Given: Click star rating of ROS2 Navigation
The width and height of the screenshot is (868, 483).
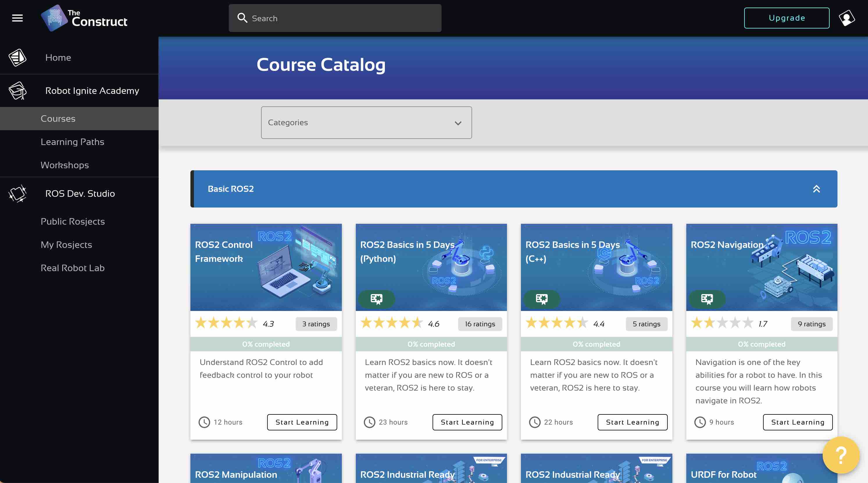Looking at the screenshot, I should (x=722, y=323).
